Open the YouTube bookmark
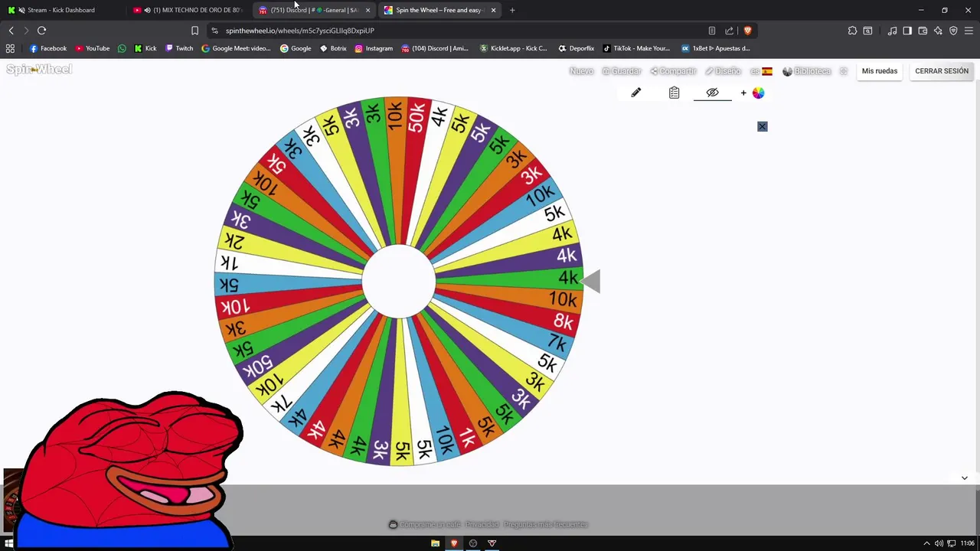 pyautogui.click(x=92, y=48)
